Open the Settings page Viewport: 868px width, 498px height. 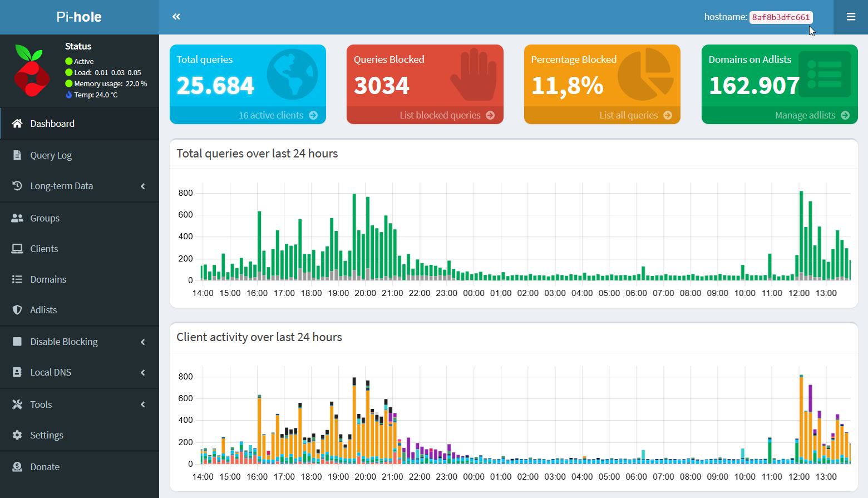80,435
